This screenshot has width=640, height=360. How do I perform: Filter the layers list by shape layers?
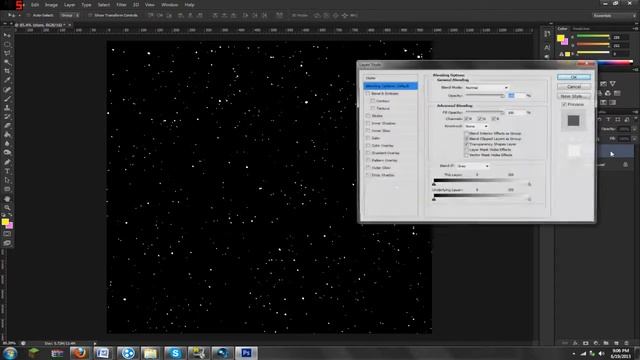point(618,120)
